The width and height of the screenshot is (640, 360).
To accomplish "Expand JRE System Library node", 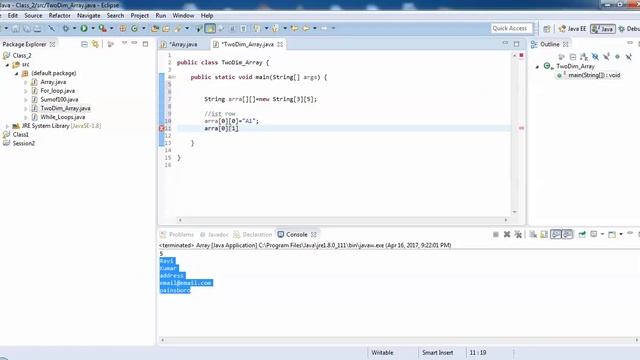I will 7,126.
